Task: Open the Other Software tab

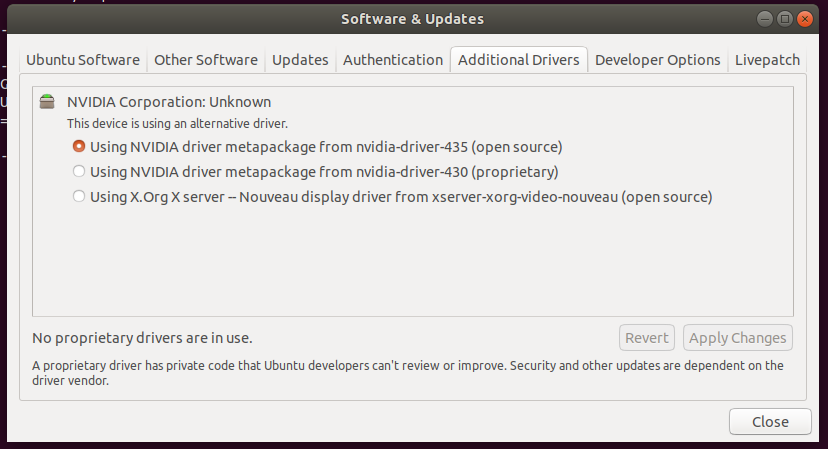Action: [x=205, y=60]
